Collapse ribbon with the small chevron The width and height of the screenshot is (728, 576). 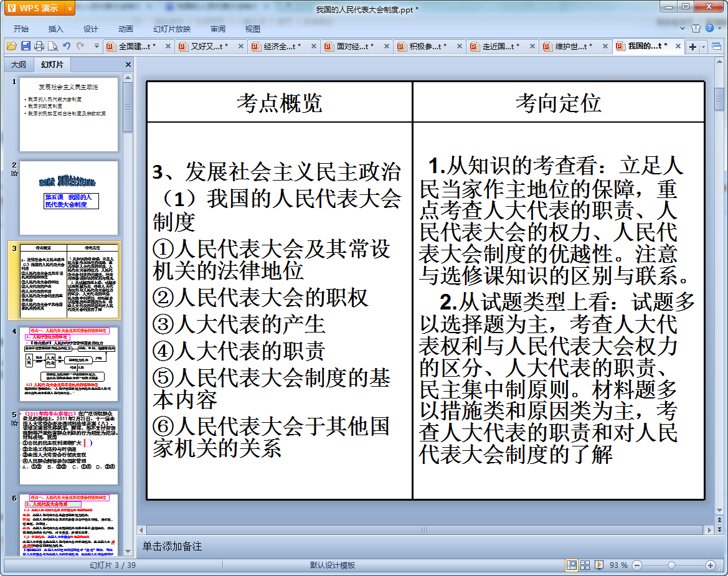coord(683,28)
